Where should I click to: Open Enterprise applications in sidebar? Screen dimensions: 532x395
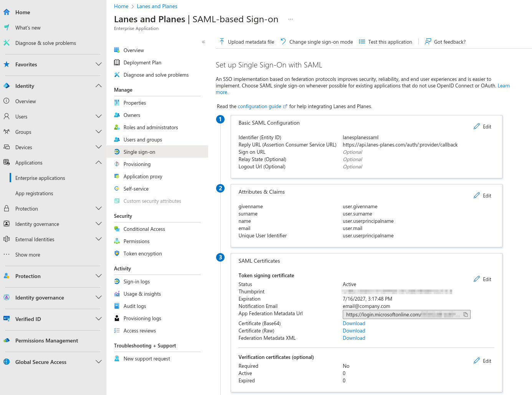[x=40, y=178]
